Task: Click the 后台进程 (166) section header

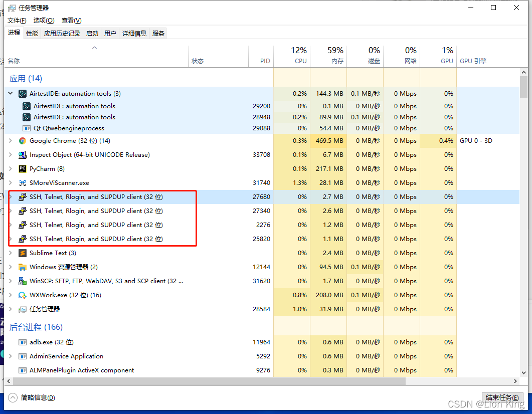Action: (x=36, y=327)
